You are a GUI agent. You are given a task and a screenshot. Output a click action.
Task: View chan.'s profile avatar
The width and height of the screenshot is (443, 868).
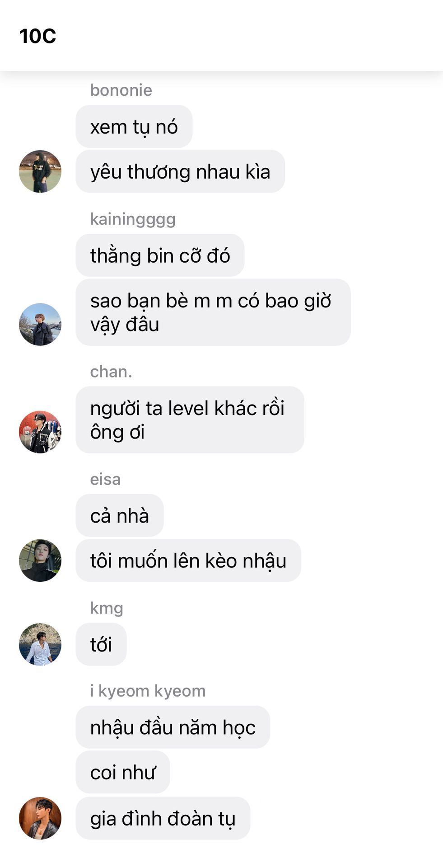pos(40,432)
